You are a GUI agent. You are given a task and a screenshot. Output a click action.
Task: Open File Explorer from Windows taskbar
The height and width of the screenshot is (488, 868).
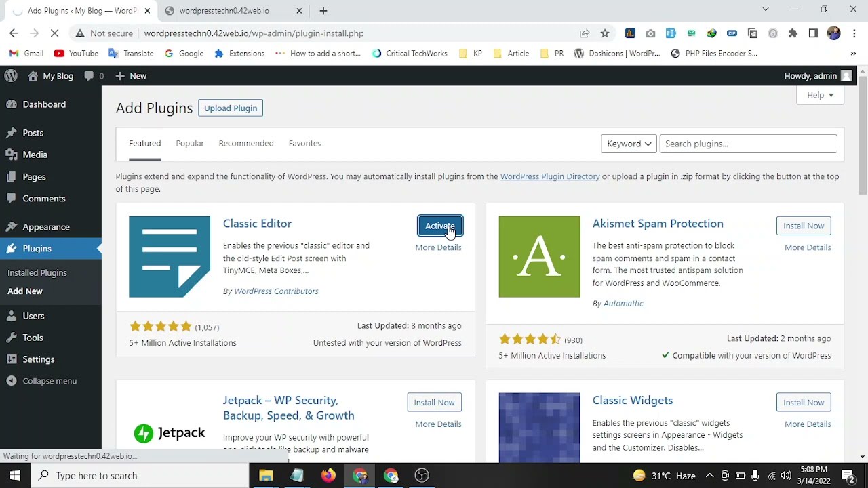point(266,476)
